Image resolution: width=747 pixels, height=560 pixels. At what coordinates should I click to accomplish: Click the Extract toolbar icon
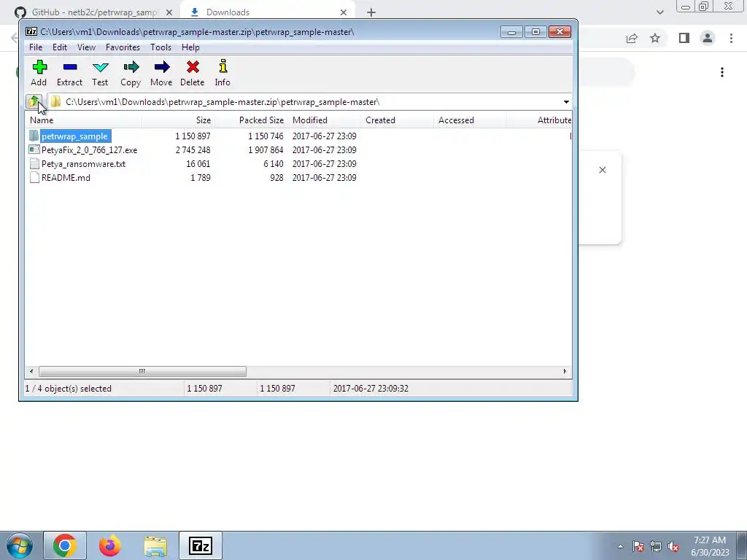(x=70, y=67)
